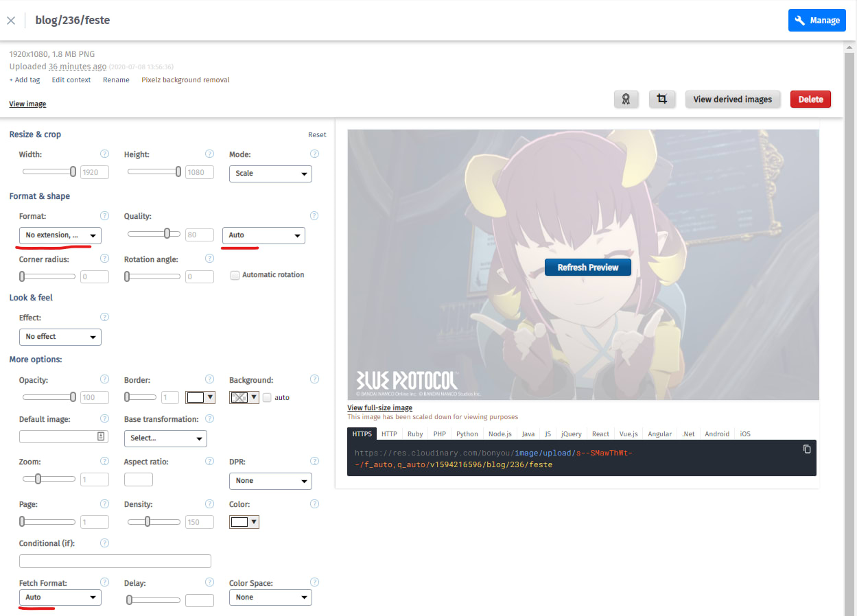The height and width of the screenshot is (616, 857).
Task: Open help icon next to Density
Action: tap(209, 504)
